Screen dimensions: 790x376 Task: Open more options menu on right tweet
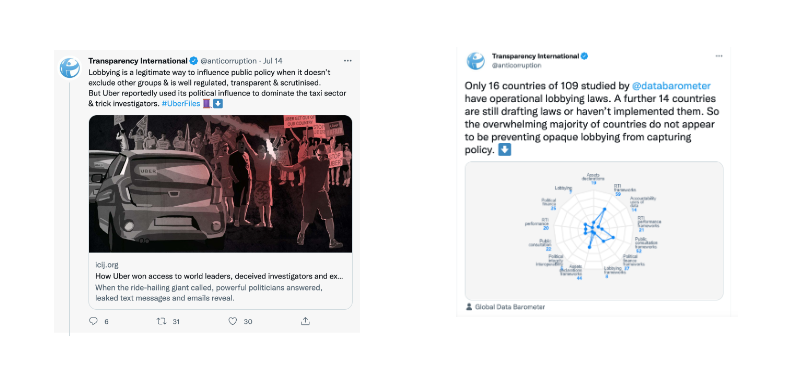coord(719,56)
